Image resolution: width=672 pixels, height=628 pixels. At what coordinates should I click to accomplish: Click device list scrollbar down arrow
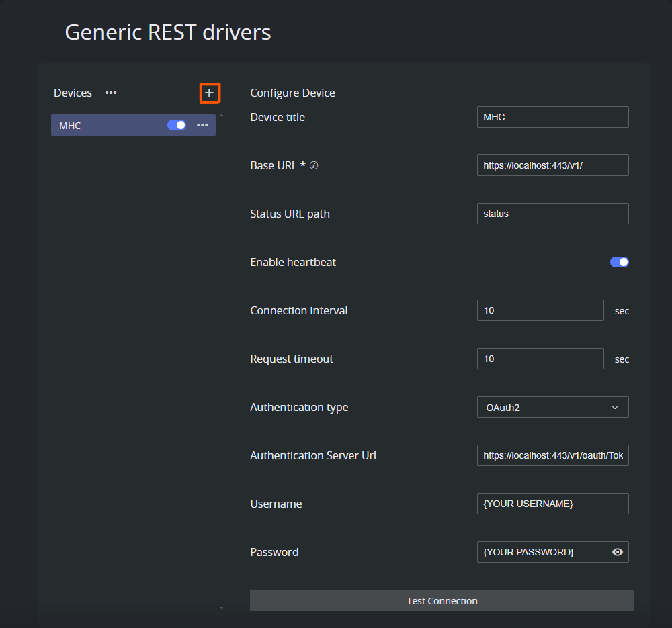[222, 607]
